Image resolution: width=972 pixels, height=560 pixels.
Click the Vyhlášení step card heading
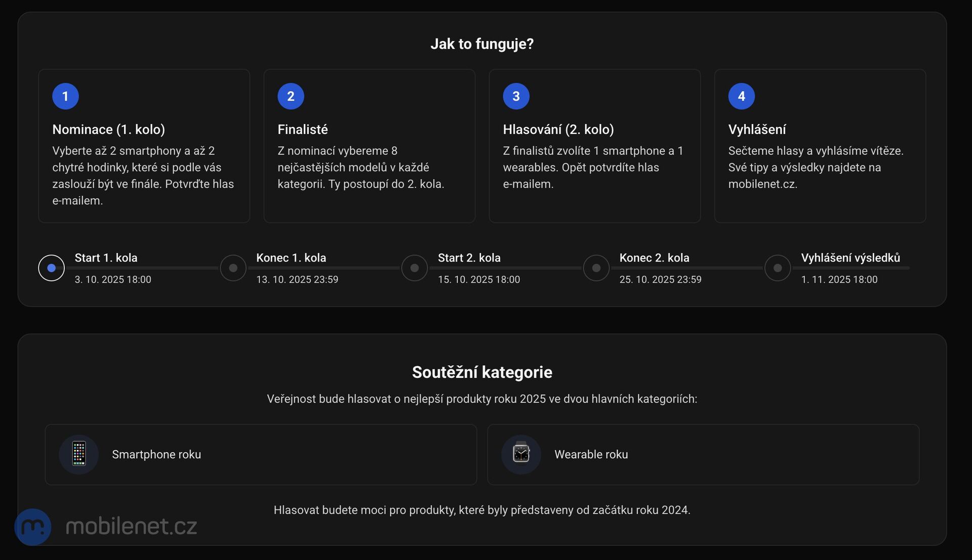757,130
